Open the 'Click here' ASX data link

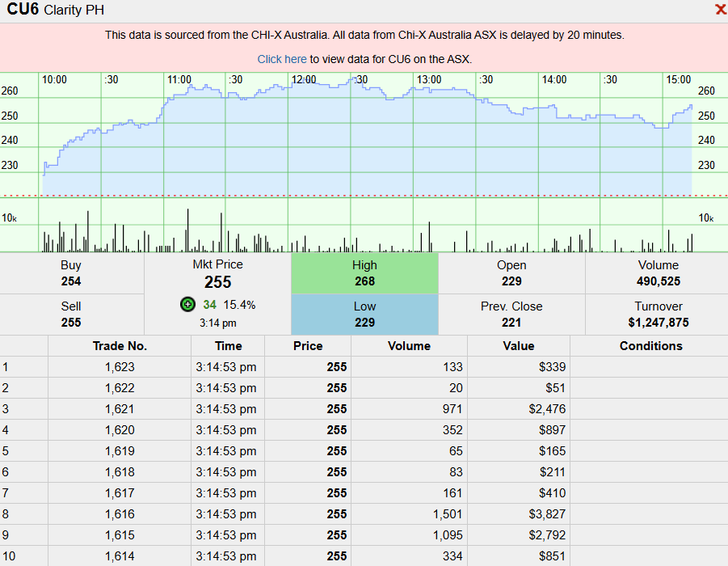pos(282,60)
